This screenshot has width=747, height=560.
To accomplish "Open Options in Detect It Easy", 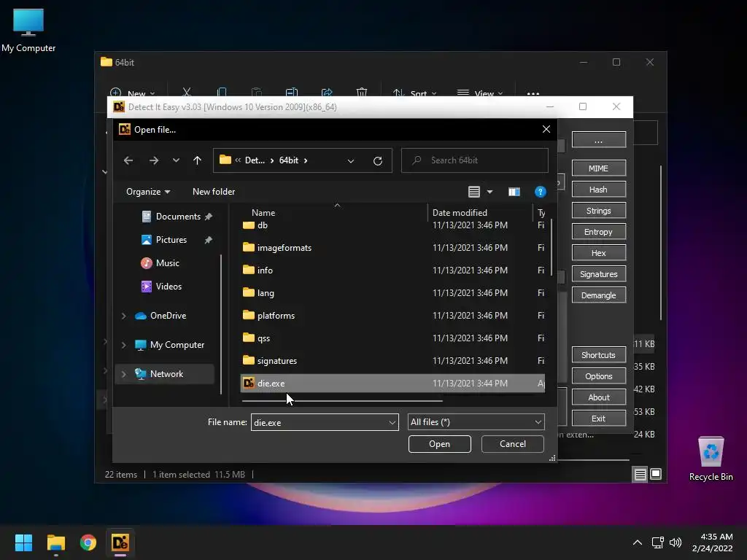I will [598, 376].
